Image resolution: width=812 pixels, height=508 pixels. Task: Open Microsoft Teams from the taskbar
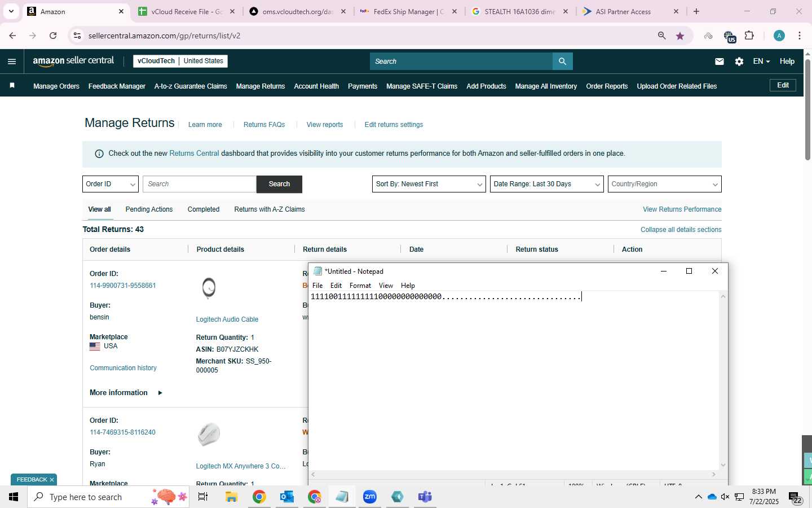click(x=425, y=497)
